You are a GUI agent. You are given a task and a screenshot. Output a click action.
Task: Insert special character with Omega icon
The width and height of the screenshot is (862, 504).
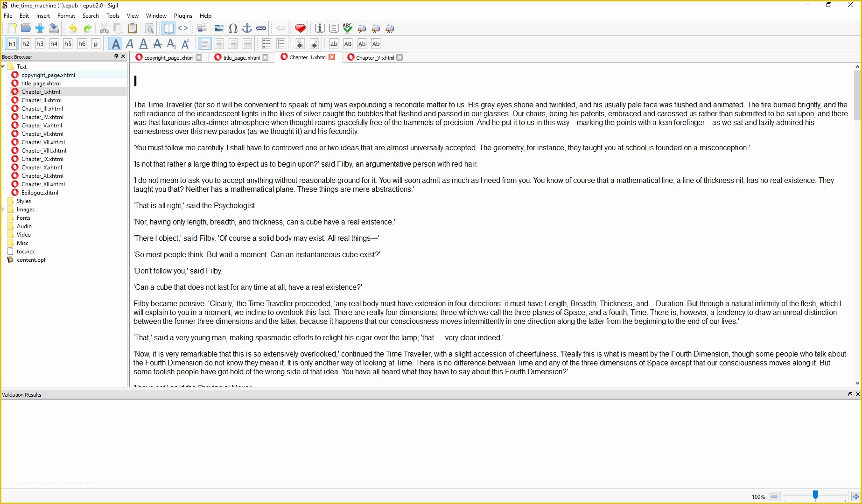click(233, 28)
